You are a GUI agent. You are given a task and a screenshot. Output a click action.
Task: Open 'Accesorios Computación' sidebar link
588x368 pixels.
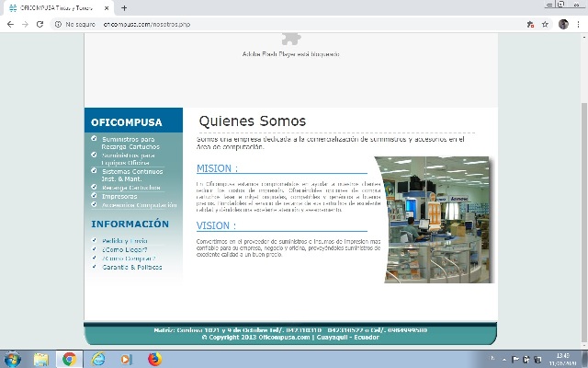click(x=139, y=205)
